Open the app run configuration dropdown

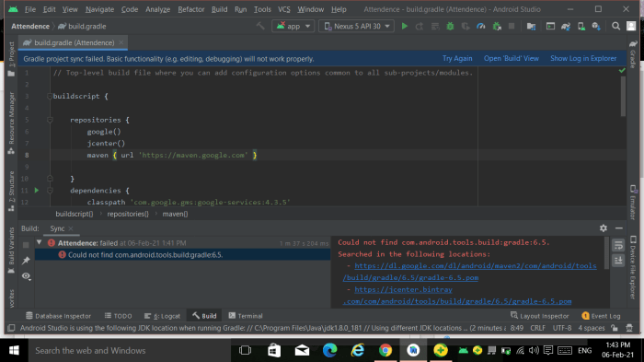pyautogui.click(x=293, y=26)
